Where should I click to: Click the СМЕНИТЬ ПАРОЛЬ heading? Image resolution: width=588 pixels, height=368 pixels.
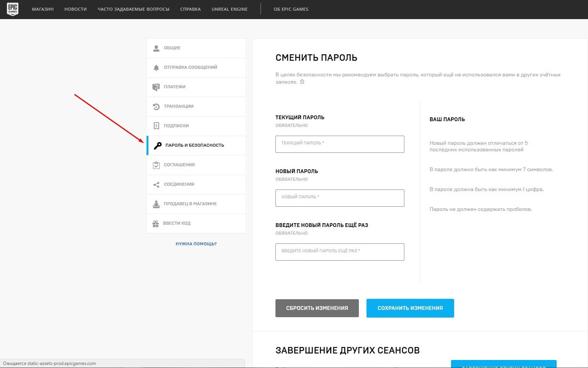click(316, 58)
